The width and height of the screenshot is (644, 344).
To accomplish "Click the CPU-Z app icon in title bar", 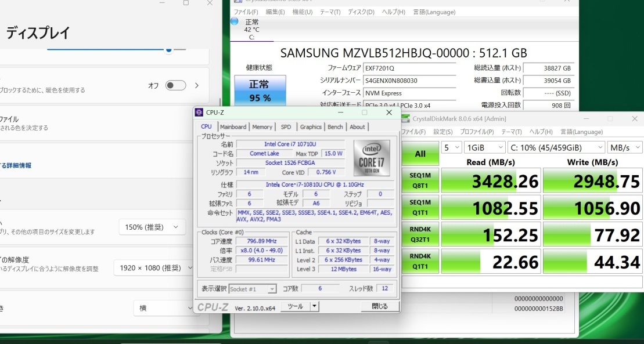I will point(199,113).
